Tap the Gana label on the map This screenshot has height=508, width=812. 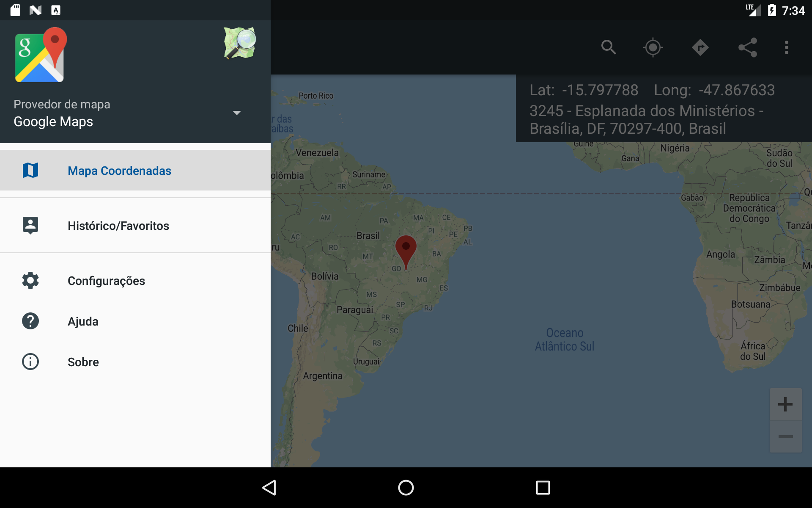click(630, 158)
